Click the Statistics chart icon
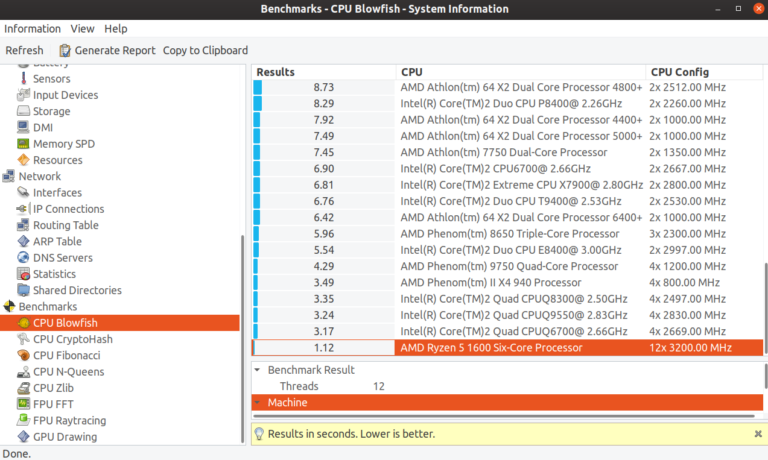Screen dimensions: 768x460 [23, 274]
